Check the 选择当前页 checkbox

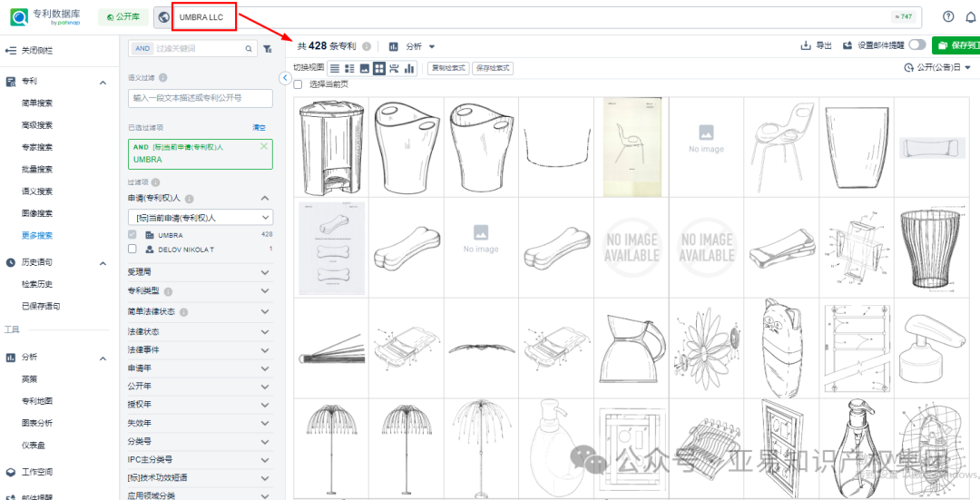pos(299,83)
